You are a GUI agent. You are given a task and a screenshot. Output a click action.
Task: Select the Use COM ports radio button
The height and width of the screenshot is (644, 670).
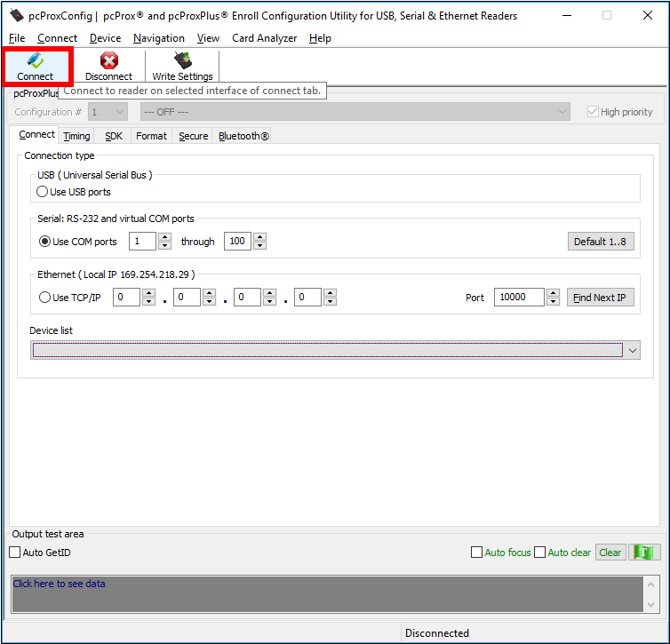[x=44, y=242]
